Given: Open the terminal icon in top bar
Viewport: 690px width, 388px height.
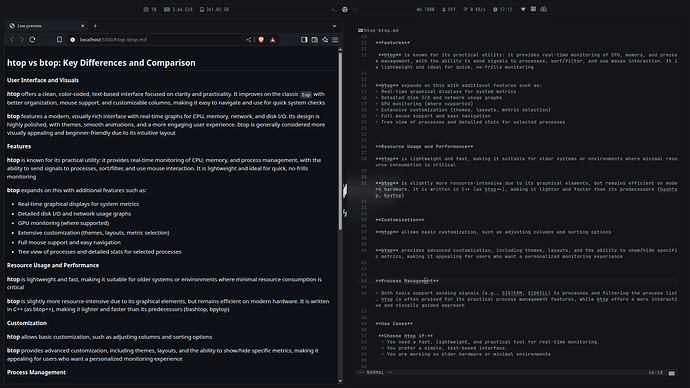Looking at the screenshot, I should (x=334, y=9).
